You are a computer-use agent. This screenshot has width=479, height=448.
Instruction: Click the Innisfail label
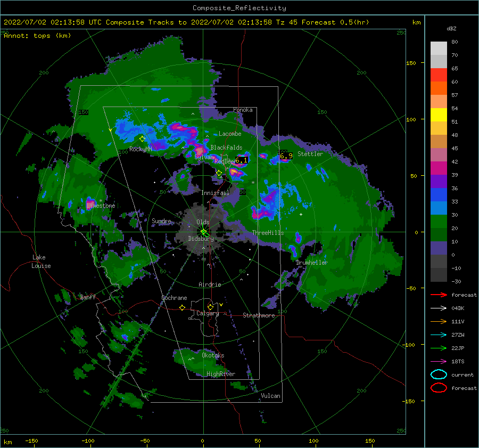pos(215,193)
